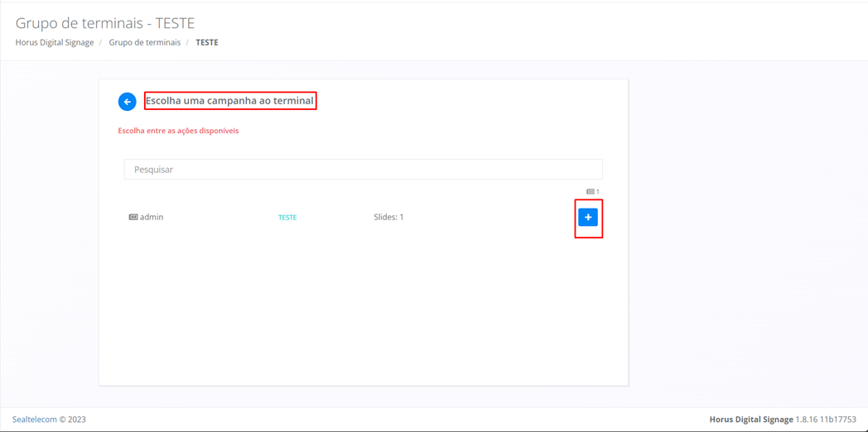868x432 pixels.
Task: Click the first slash separator in breadcrumb
Action: [101, 42]
